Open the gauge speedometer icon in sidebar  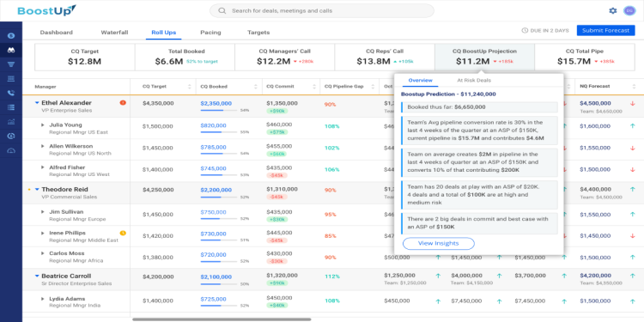(11, 150)
